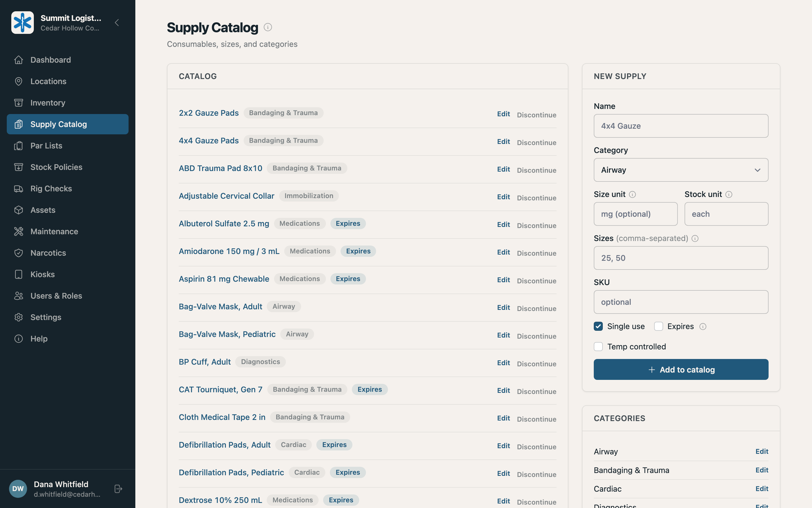Edit the Airway category
Image resolution: width=812 pixels, height=508 pixels.
762,451
